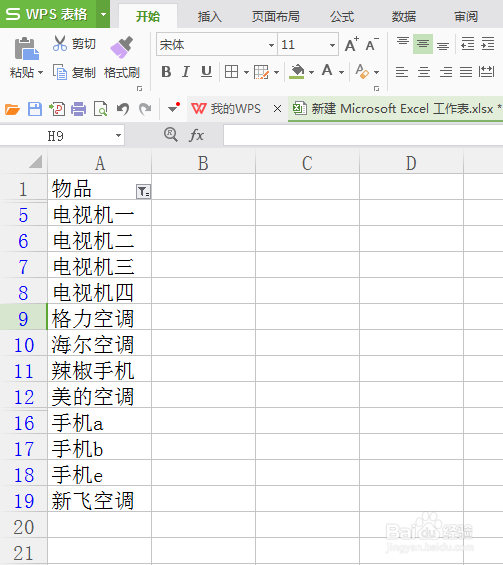The image size is (503, 565).
Task: Switch to 我的WPS document tab
Action: tap(226, 108)
